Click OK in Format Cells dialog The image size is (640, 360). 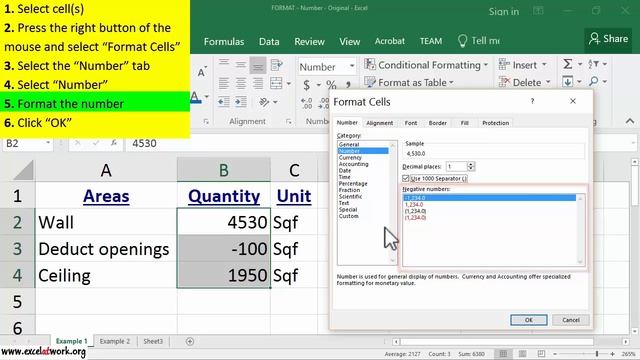point(529,320)
